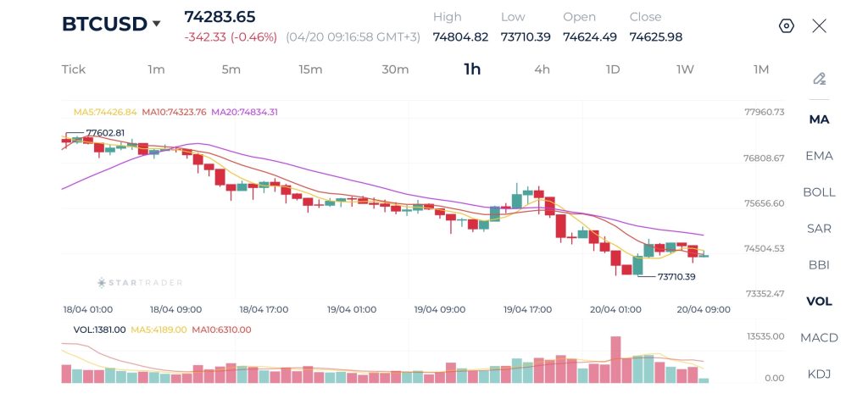868x399 pixels.
Task: Turn on the SAR indicator
Action: click(819, 229)
